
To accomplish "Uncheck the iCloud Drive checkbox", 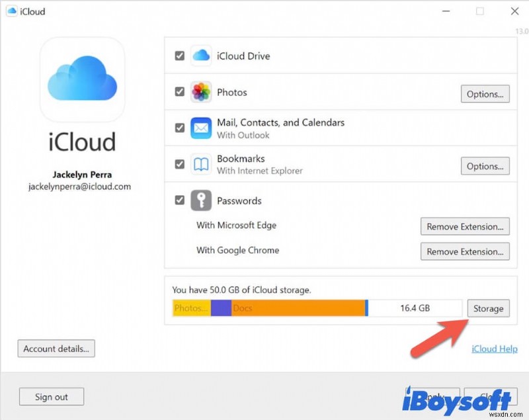I will coord(179,56).
